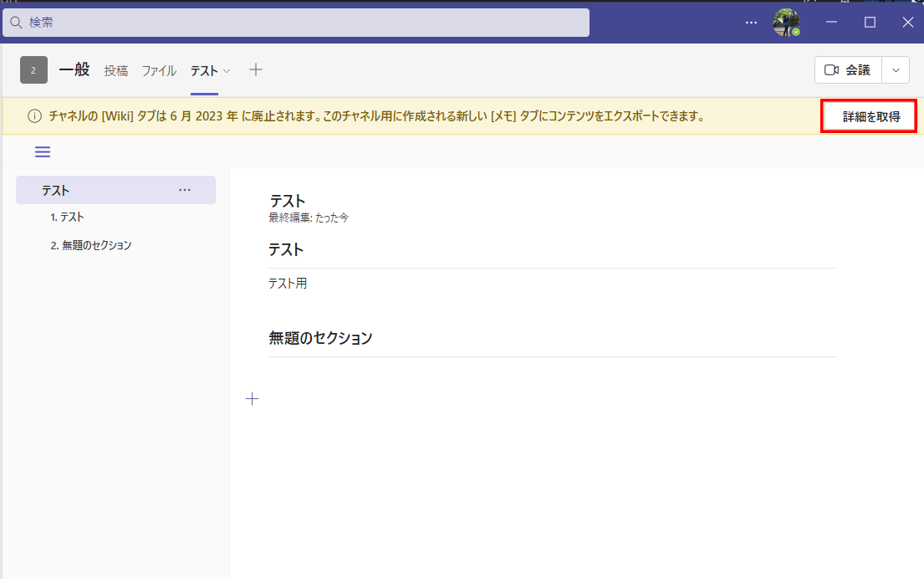Click the user profile avatar picture

click(x=786, y=23)
